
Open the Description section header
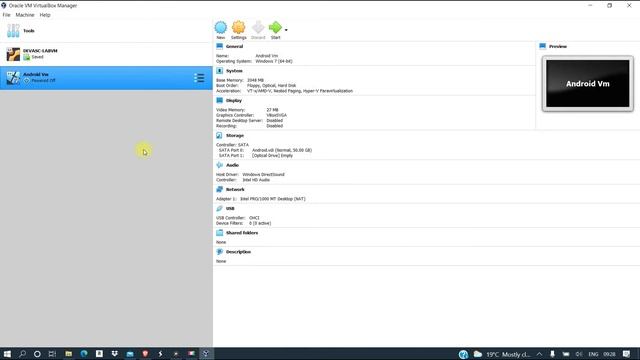tap(238, 252)
